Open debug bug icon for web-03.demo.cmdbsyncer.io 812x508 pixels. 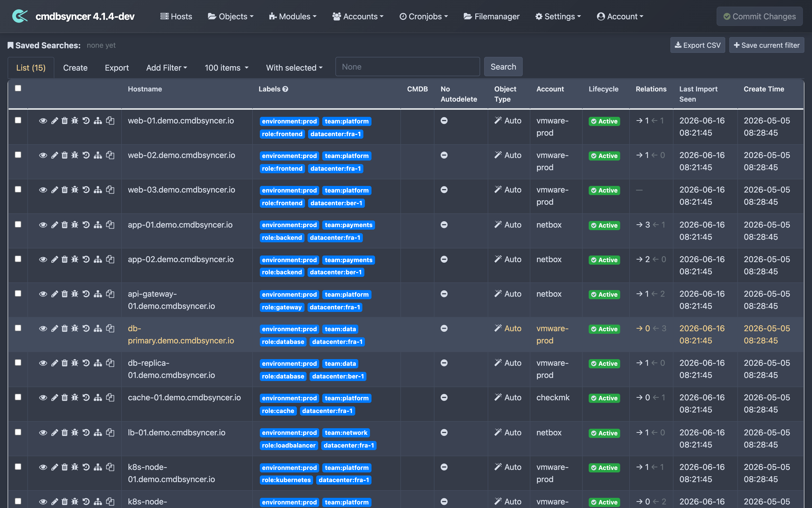click(75, 190)
